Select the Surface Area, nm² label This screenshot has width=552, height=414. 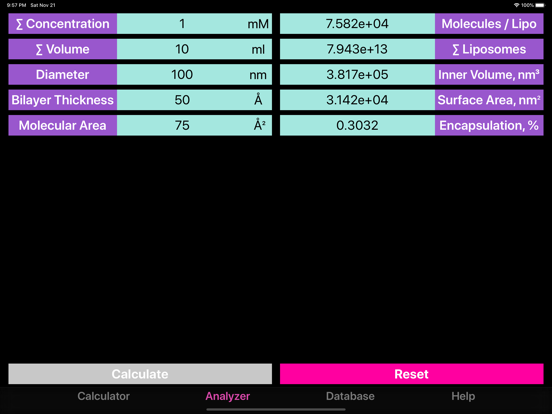coord(489,100)
